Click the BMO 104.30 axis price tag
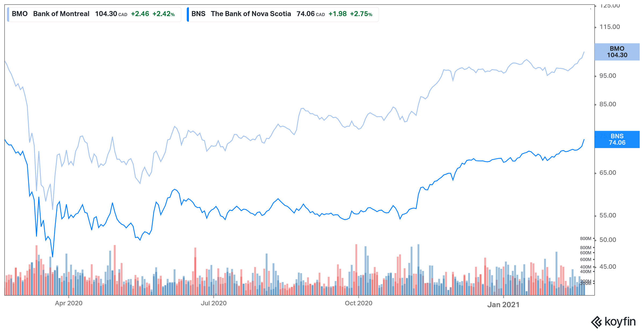644x333 pixels. click(617, 52)
